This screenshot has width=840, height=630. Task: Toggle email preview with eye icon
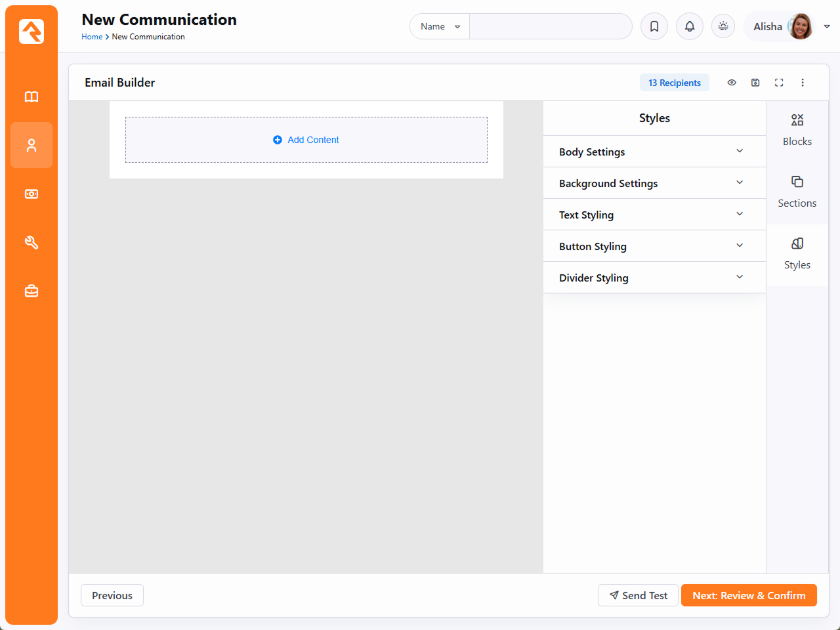732,83
